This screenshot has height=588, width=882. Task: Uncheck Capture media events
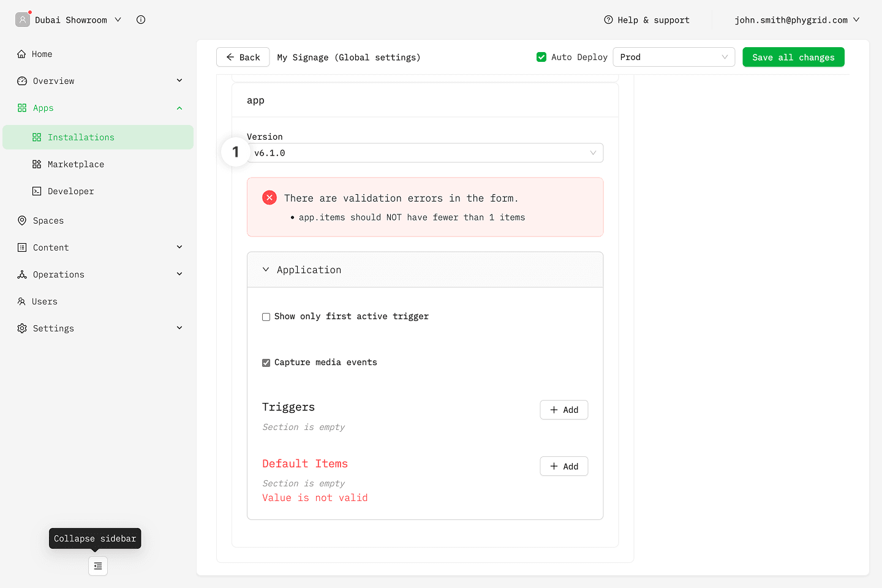coord(266,363)
